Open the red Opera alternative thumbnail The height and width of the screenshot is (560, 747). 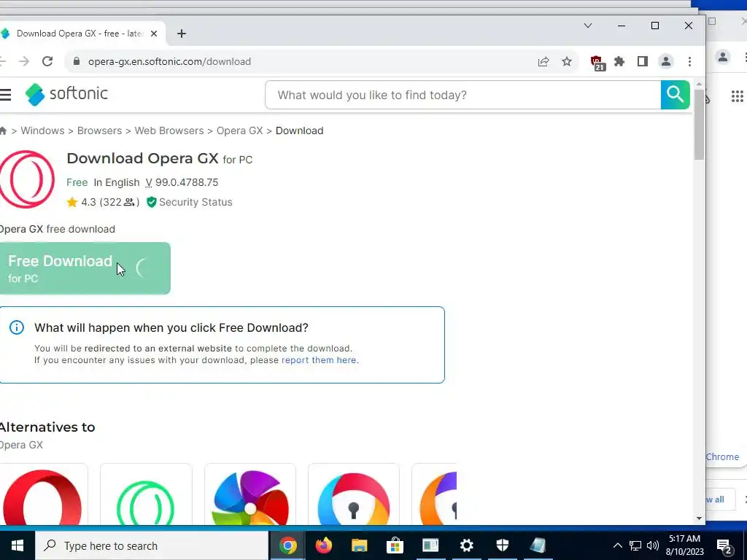click(43, 495)
